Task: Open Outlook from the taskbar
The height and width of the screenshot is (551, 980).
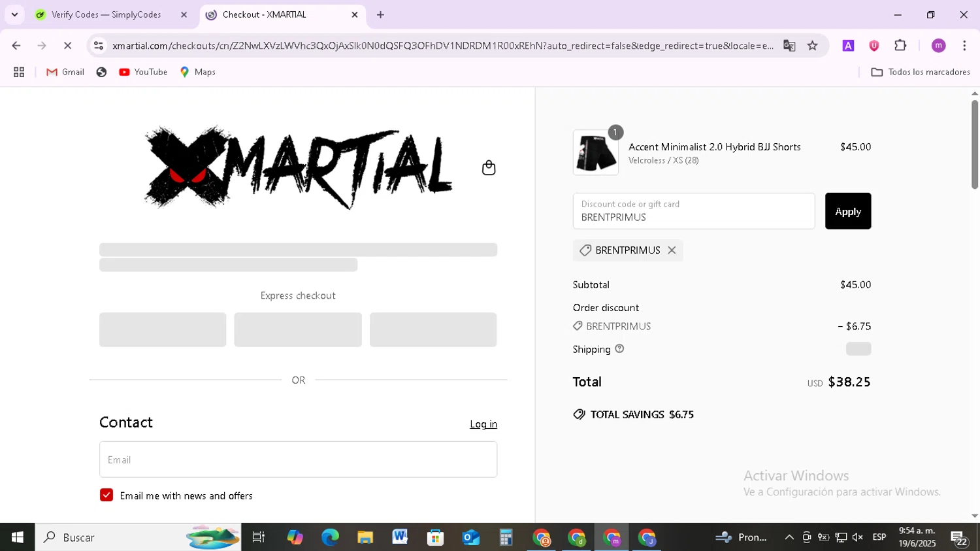Action: click(470, 537)
